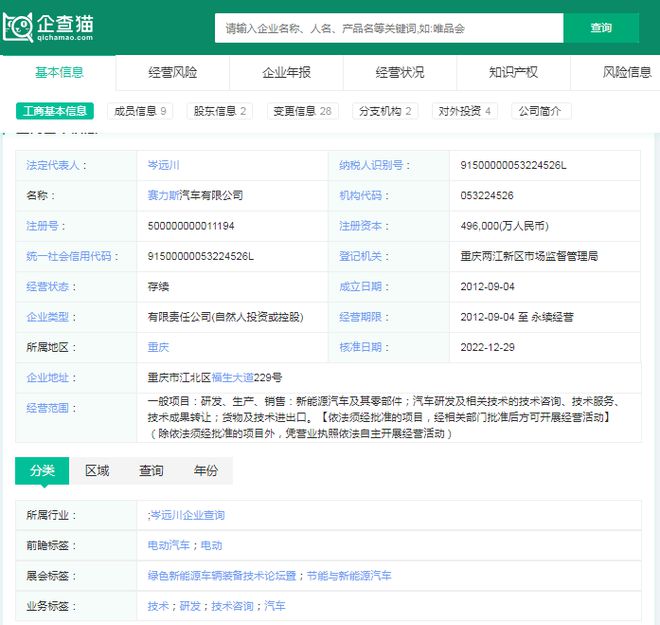Click the 成立日期 label link
This screenshot has width=660, height=625.
tap(360, 287)
